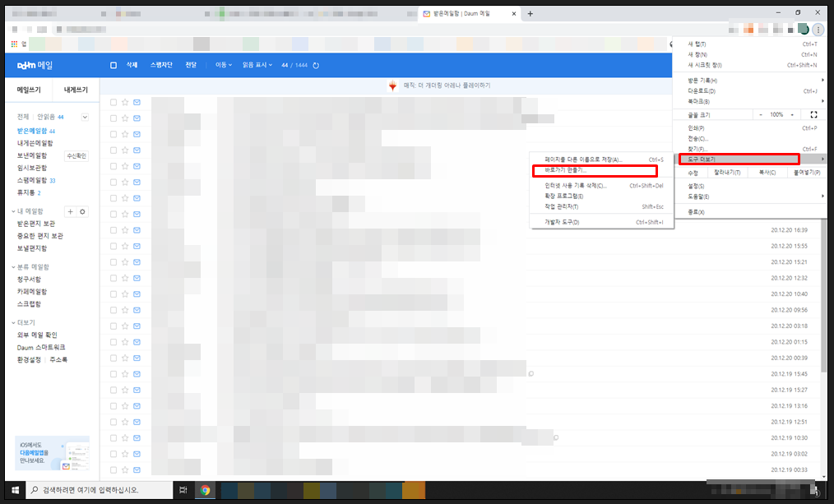Click the ad banner flame icon
The width and height of the screenshot is (834, 504).
[x=392, y=86]
